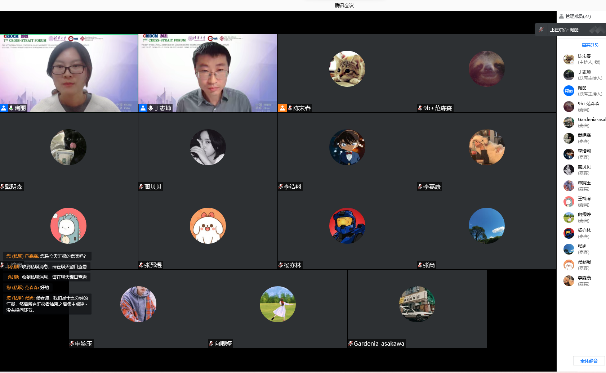Click muted mic icon on Conan avatar tile label
Image resolution: width=606 pixels, height=373 pixels.
click(x=281, y=187)
